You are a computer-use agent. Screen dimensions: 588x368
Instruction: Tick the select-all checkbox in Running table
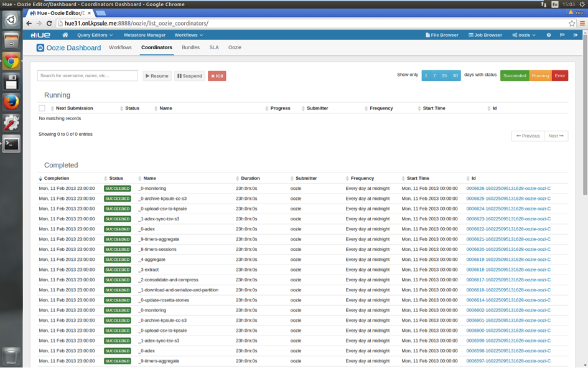pos(42,108)
